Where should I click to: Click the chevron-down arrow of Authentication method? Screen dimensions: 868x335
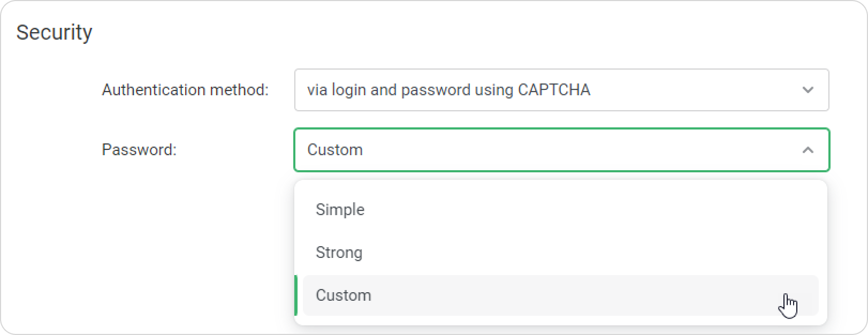(808, 90)
